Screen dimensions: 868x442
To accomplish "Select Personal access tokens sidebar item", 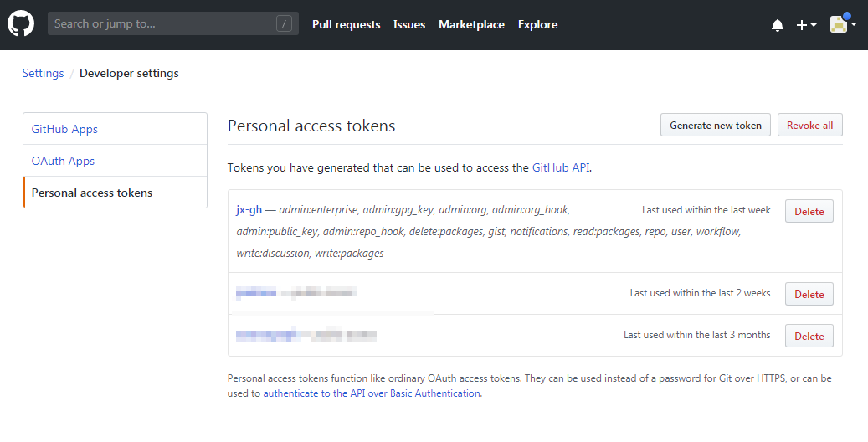I will (116, 193).
